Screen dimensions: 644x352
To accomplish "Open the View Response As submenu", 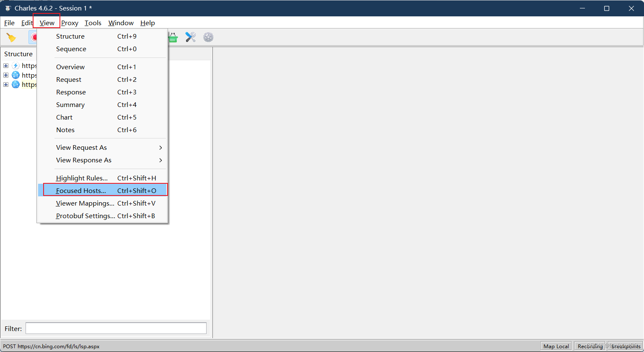I will pos(102,160).
